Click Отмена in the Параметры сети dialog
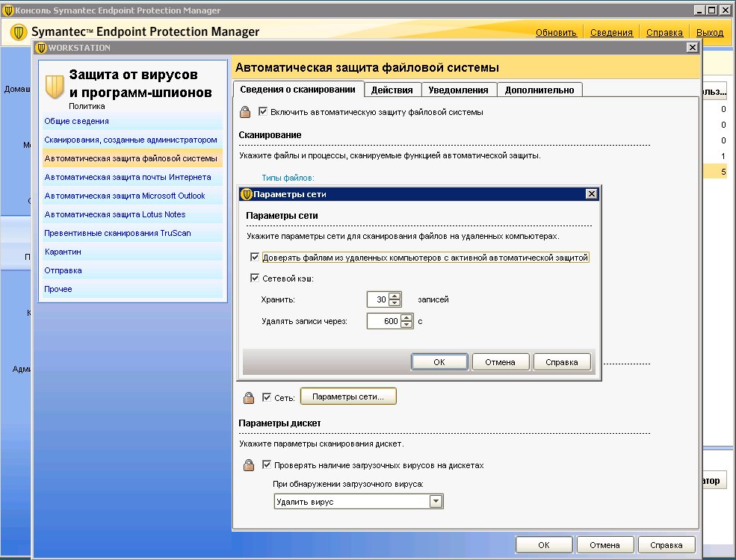 [x=501, y=362]
